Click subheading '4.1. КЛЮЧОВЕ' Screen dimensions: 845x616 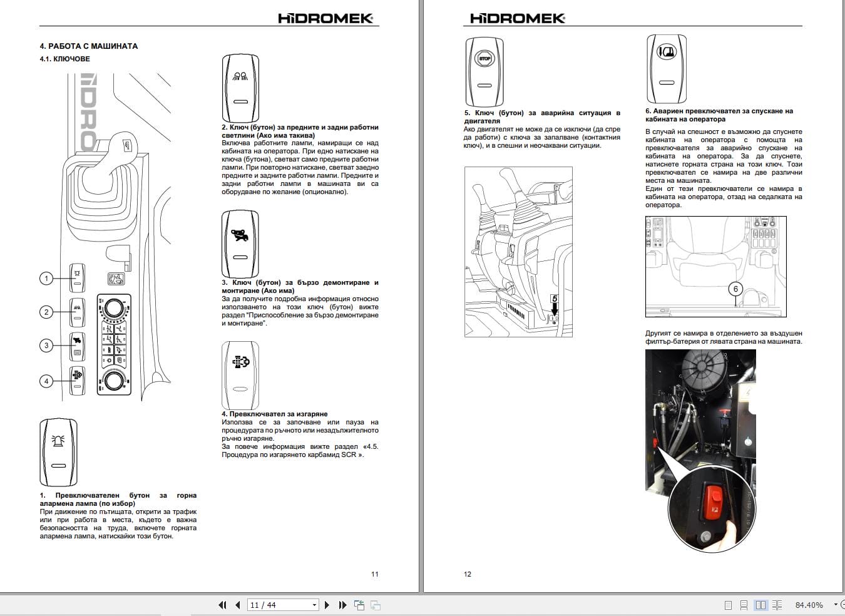64,59
